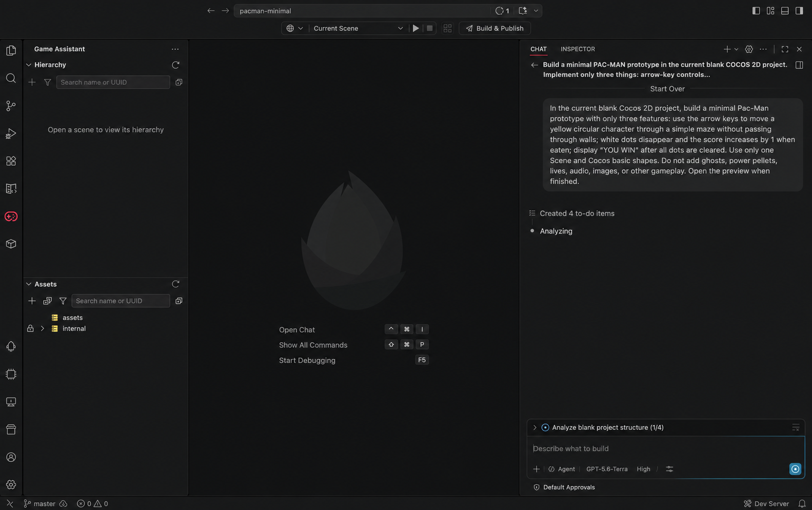The image size is (812, 510).
Task: Open Source Control in activity bar
Action: (x=11, y=106)
